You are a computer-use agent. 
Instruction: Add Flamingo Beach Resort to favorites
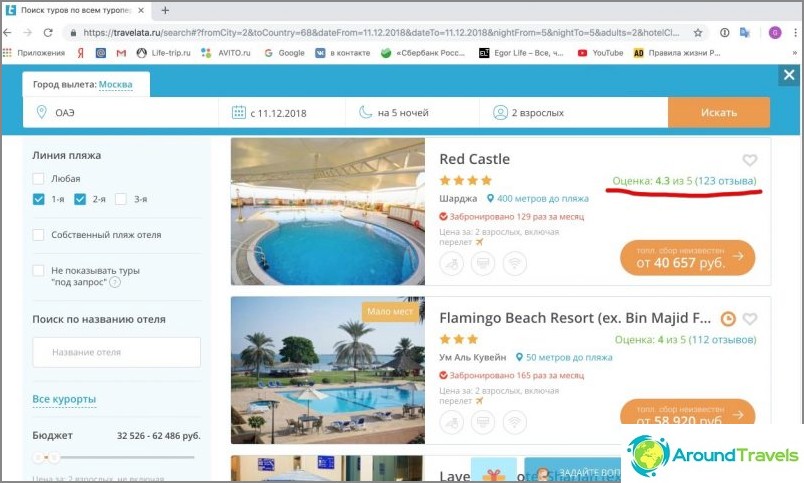[x=750, y=319]
